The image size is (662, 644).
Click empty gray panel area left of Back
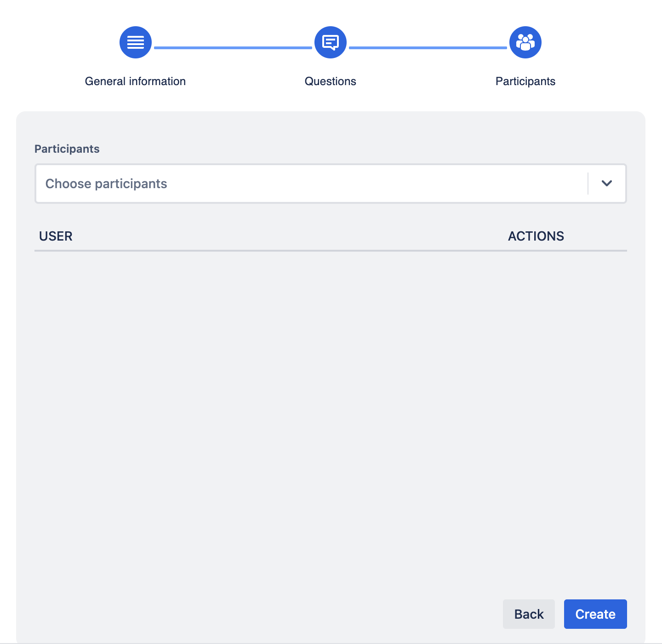(x=276, y=614)
